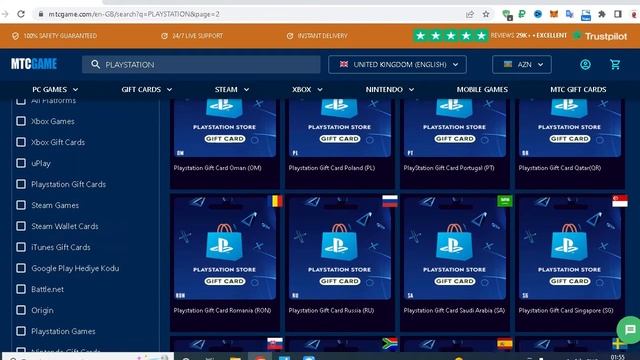Check the iTunes Gift Cards filter
Viewport: 640px width, 360px height.
coord(21,247)
